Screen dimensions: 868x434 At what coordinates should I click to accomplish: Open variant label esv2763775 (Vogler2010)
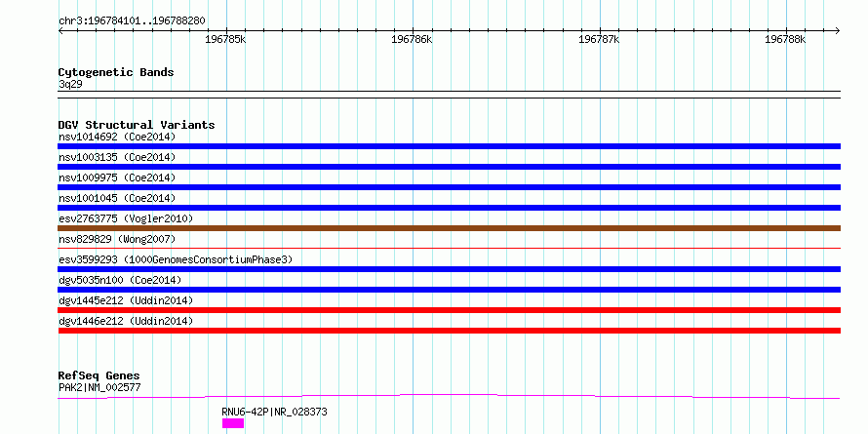(126, 218)
